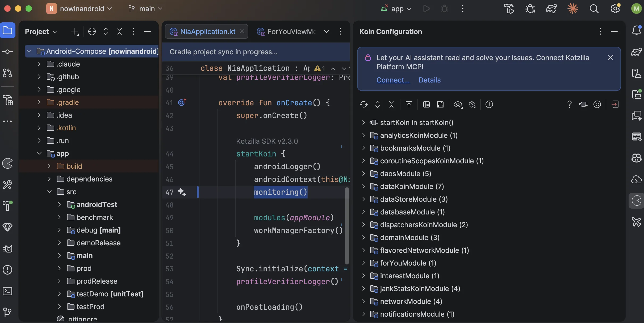Open the Notifications bell icon
The width and height of the screenshot is (644, 323).
pyautogui.click(x=637, y=30)
